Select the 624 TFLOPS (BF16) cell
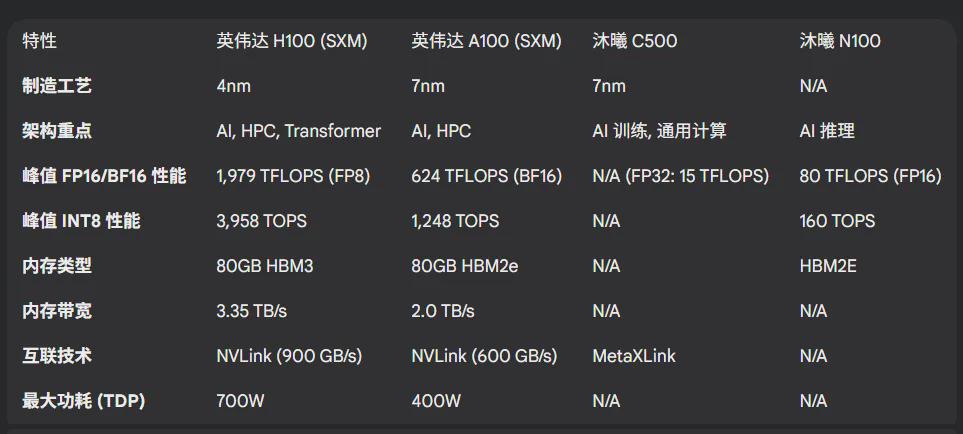The width and height of the screenshot is (963, 434). pos(487,176)
